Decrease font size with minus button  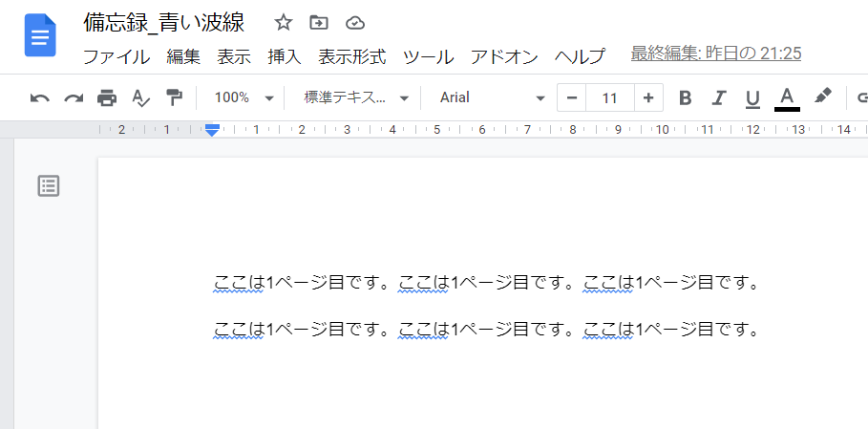click(572, 98)
